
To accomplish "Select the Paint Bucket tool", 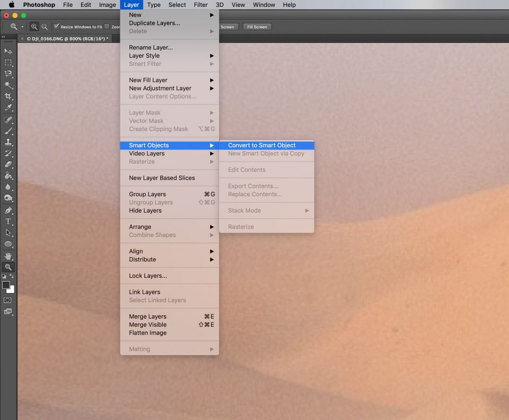I will pos(8,176).
